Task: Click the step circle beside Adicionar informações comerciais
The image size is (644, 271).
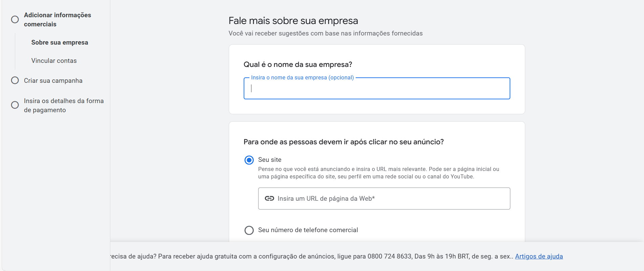Action: click(x=15, y=20)
